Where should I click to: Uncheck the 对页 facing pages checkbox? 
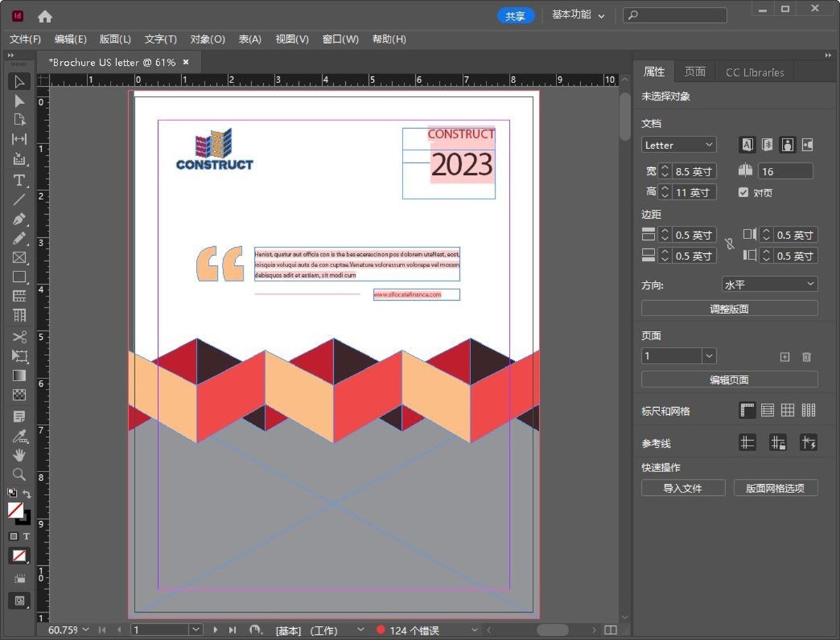(743, 192)
